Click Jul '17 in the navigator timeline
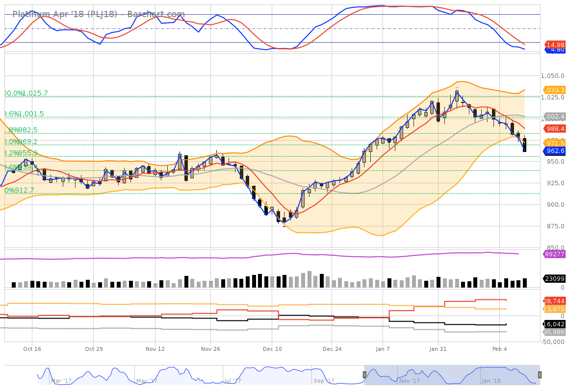Viewport: 567px width, 392px height. (x=232, y=381)
